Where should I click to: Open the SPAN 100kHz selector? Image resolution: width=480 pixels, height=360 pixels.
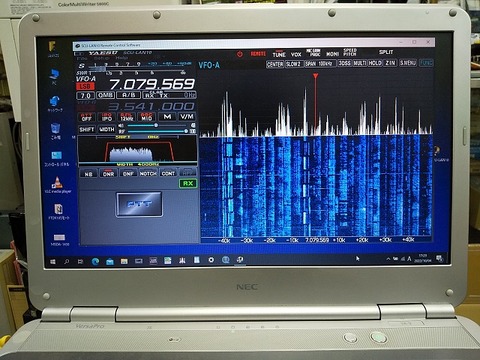point(320,63)
